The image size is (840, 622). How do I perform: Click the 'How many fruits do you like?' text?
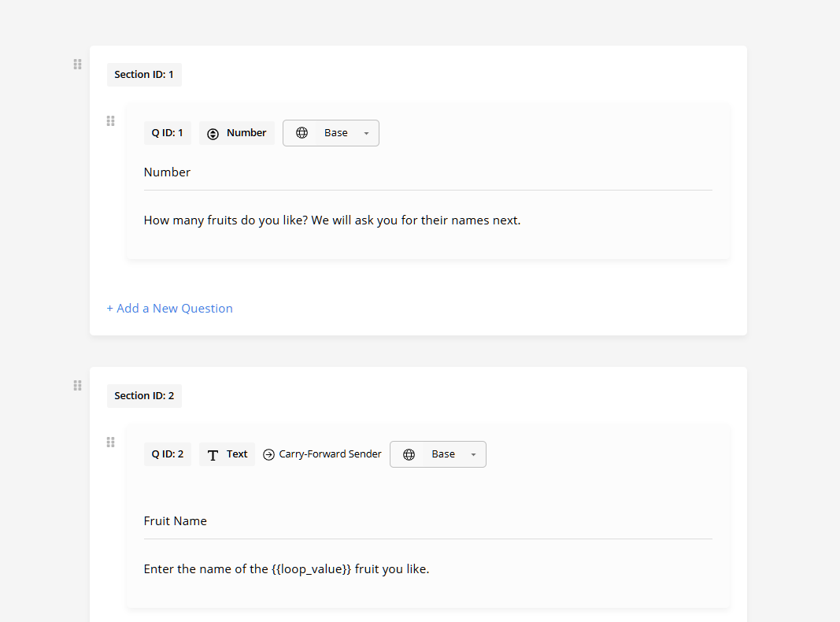[225, 220]
